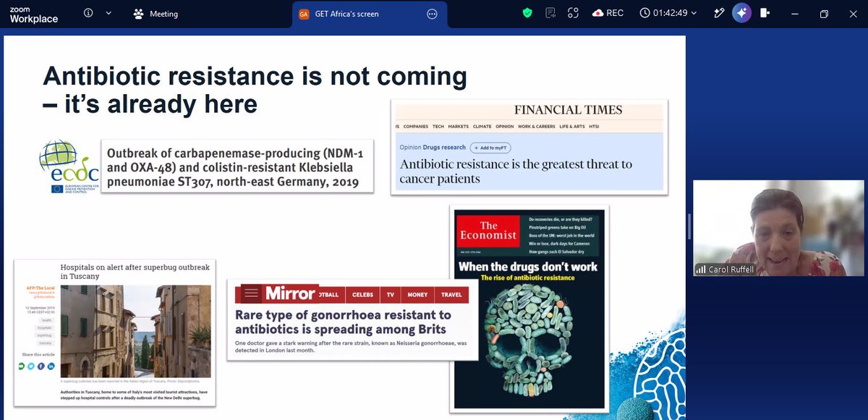This screenshot has height=420, width=868.
Task: Click the REC cloud recording indicator
Action: (608, 13)
